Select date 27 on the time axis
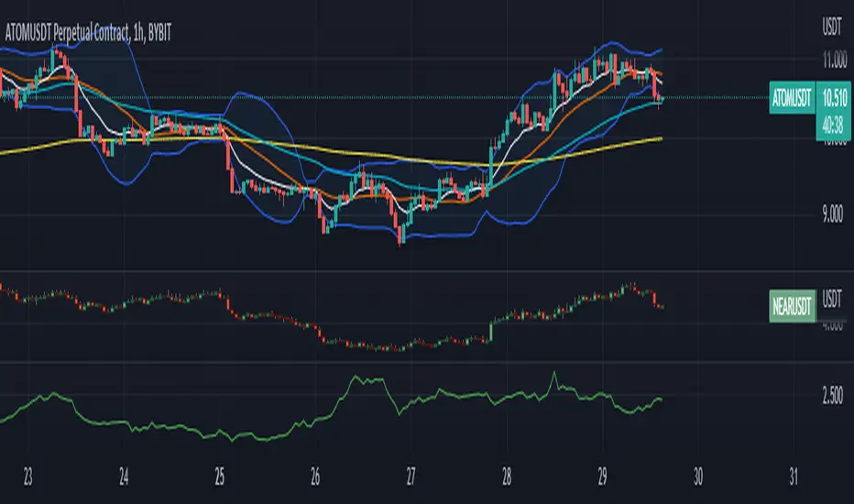 tap(411, 477)
